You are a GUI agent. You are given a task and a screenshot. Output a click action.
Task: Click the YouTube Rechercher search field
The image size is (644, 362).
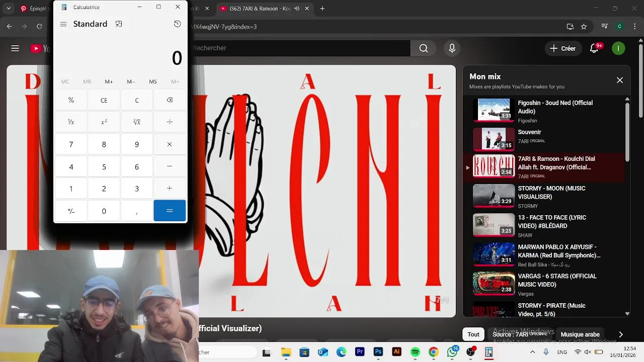point(301,48)
